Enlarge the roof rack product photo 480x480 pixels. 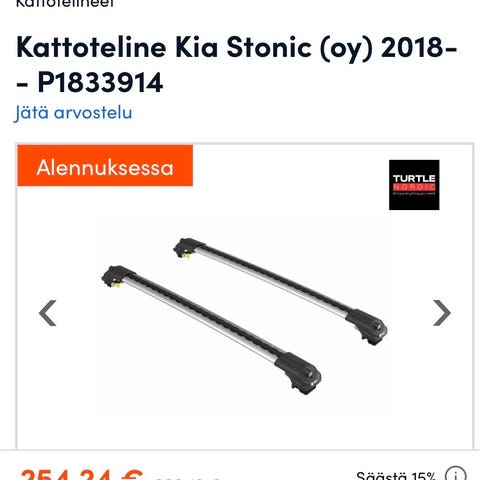pyautogui.click(x=245, y=316)
